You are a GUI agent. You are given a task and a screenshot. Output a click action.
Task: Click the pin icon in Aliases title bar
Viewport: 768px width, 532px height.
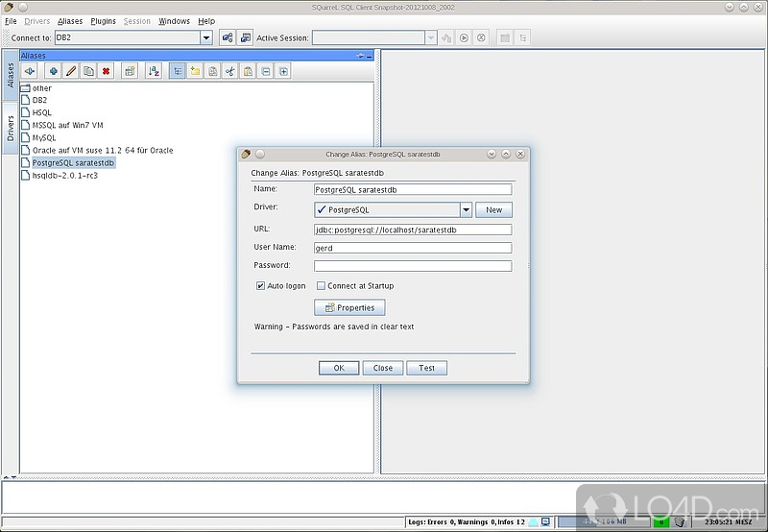click(361, 56)
